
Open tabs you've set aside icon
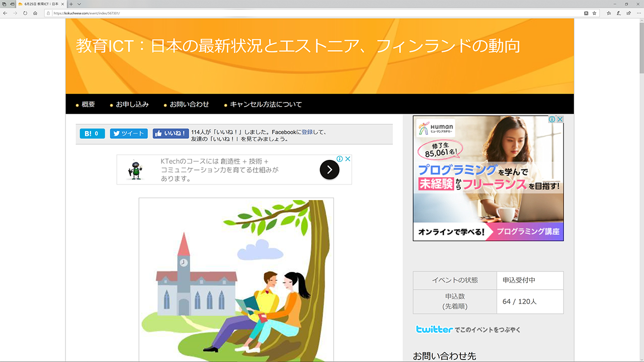[4, 4]
